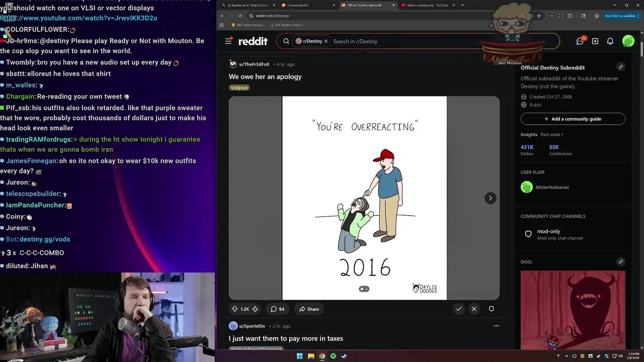
Task: Open the Windows Start menu
Action: click(300, 356)
